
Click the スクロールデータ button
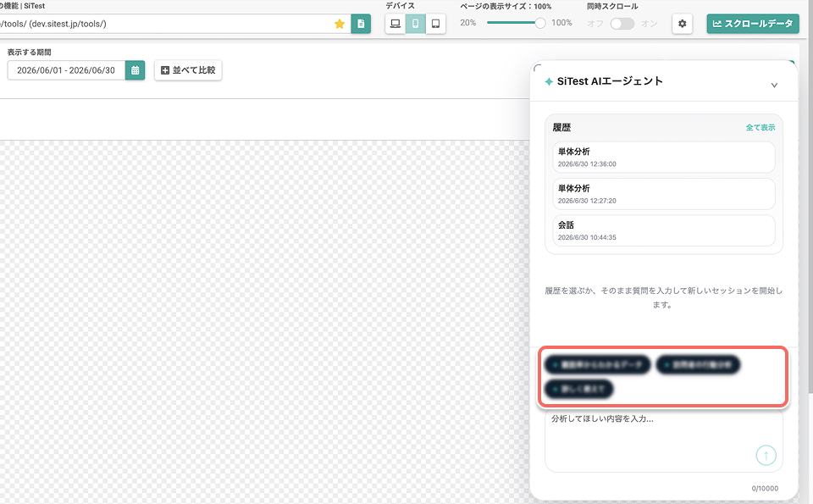click(753, 24)
